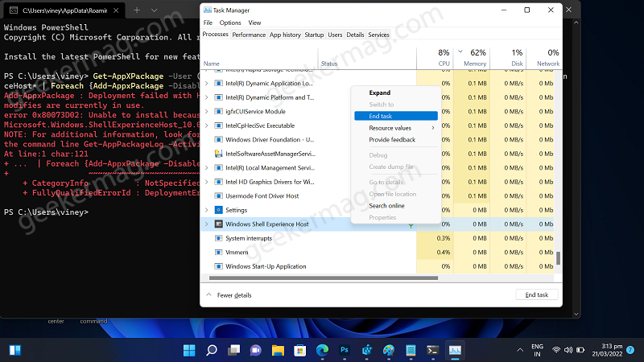Open the Start menu on the taskbar
Image resolution: width=644 pixels, height=362 pixels.
point(189,350)
